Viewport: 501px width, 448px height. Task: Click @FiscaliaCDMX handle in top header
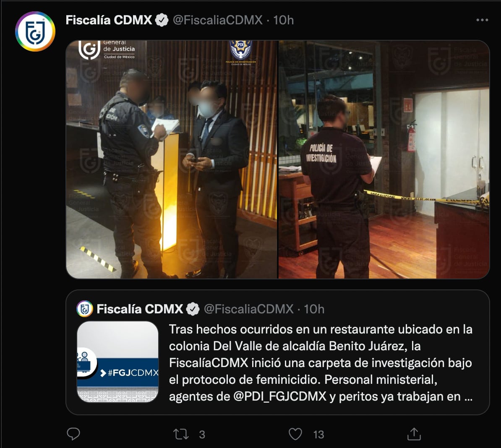click(218, 20)
